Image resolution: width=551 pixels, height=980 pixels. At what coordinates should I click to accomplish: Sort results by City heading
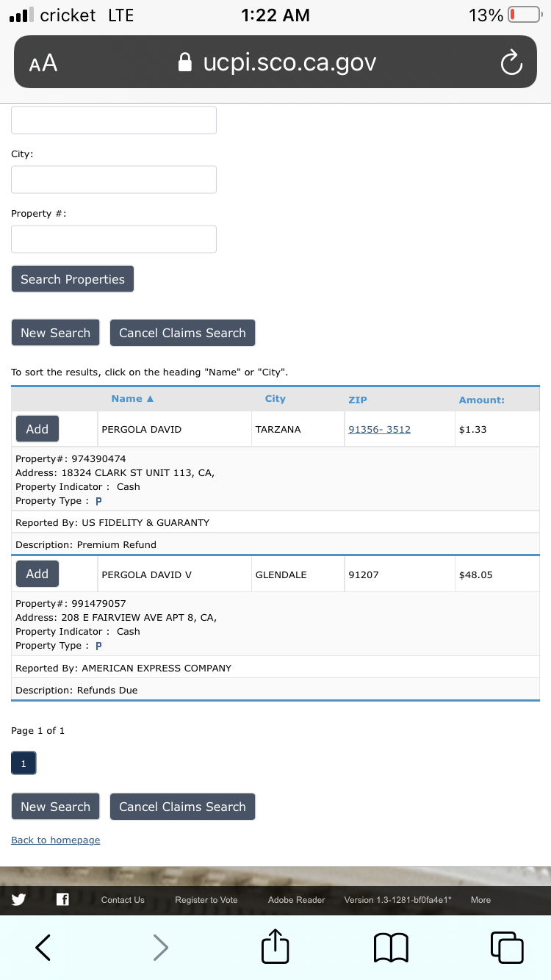click(275, 398)
